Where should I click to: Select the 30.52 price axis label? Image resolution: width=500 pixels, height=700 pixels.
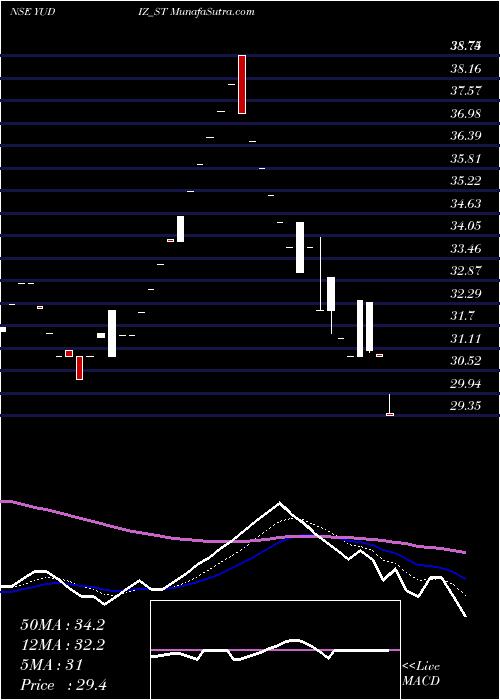coord(465,361)
